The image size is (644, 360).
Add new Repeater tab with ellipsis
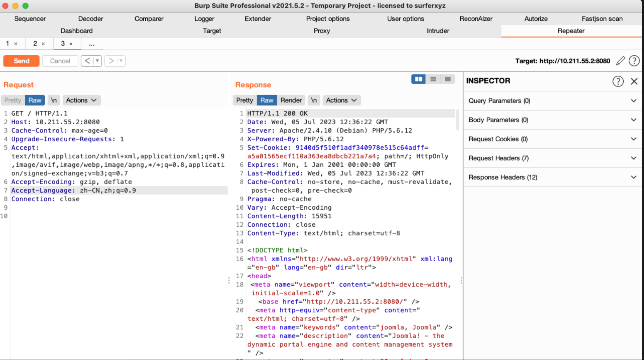tap(92, 44)
